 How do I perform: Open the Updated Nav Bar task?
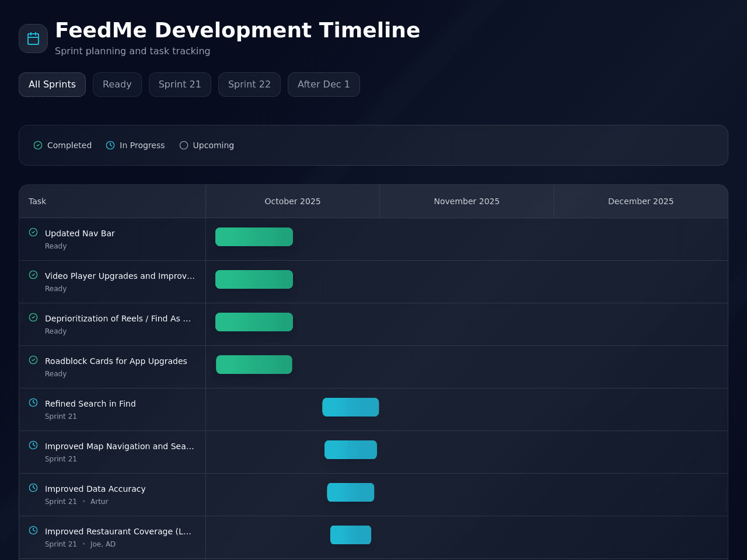point(80,233)
